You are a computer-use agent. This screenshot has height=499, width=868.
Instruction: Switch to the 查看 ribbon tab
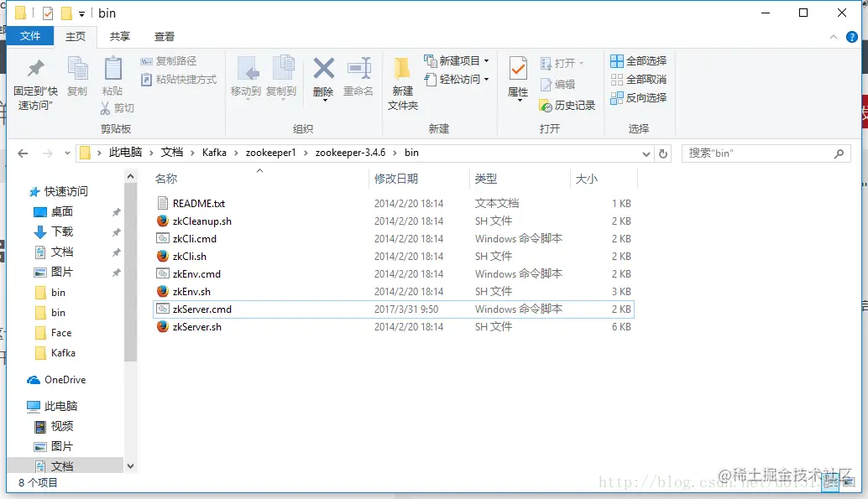[x=164, y=37]
